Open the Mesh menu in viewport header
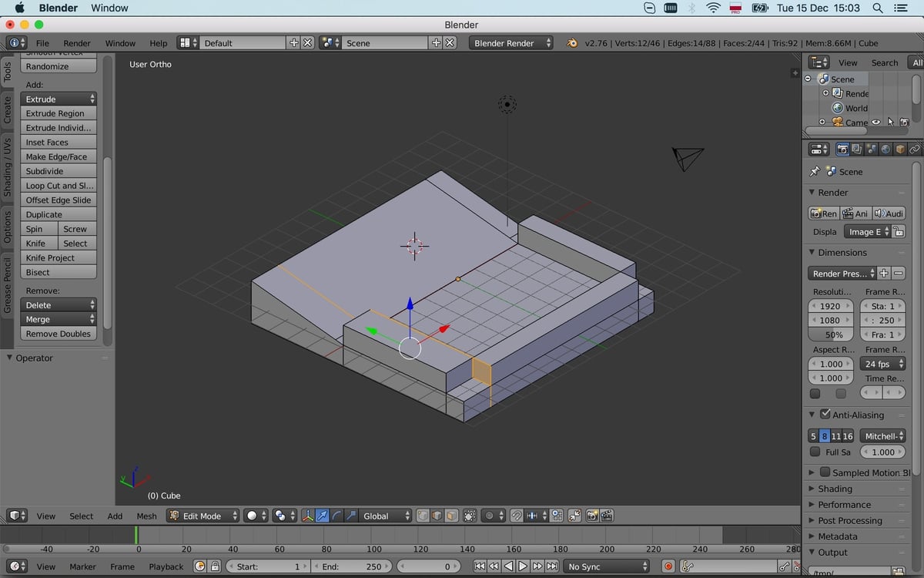Screen dimensions: 924x578 pyautogui.click(x=146, y=516)
